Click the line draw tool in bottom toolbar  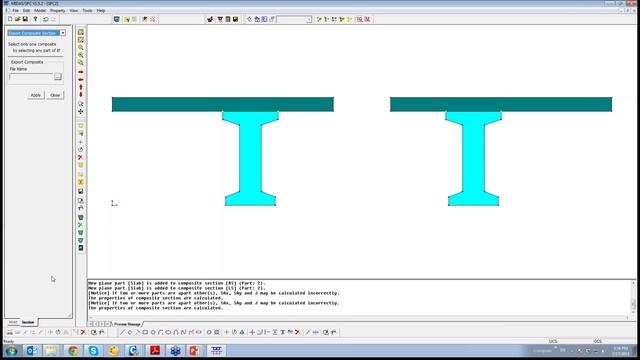122,332
